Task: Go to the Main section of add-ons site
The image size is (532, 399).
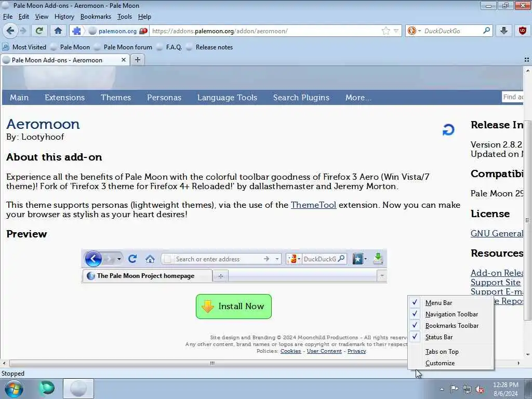Action: (19, 97)
